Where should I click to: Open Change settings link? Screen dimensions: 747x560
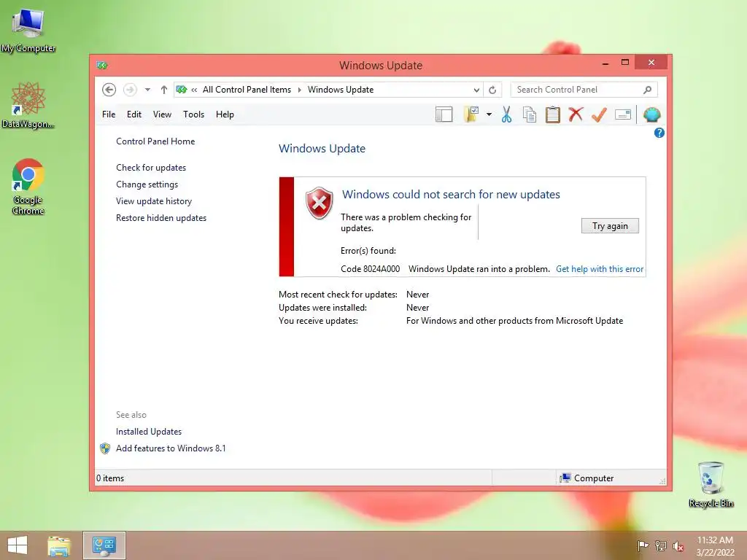pyautogui.click(x=147, y=184)
